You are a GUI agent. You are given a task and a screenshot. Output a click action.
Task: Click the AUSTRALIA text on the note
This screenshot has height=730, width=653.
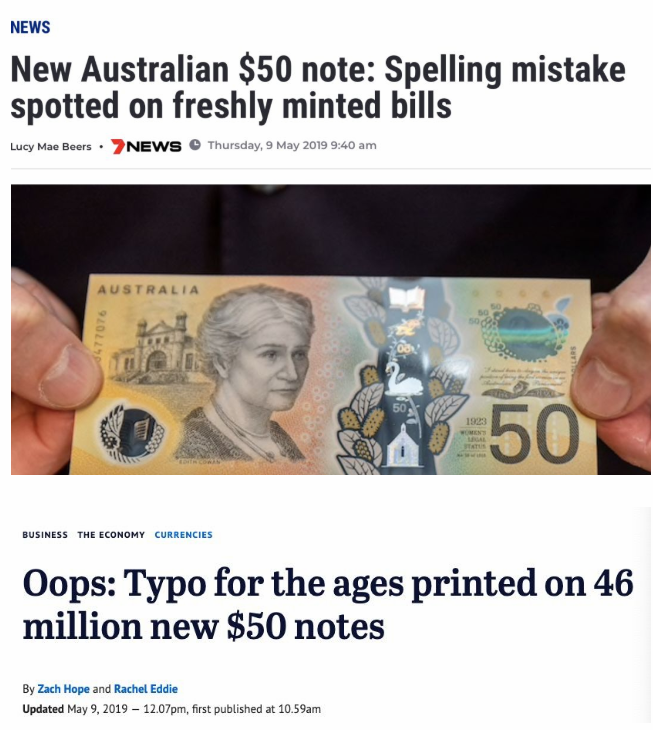[148, 290]
